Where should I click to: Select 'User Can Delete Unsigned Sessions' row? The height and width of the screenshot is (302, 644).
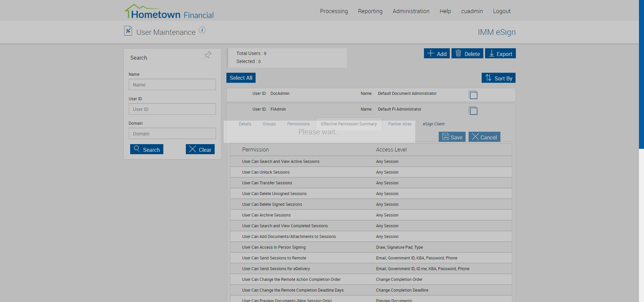(x=371, y=193)
